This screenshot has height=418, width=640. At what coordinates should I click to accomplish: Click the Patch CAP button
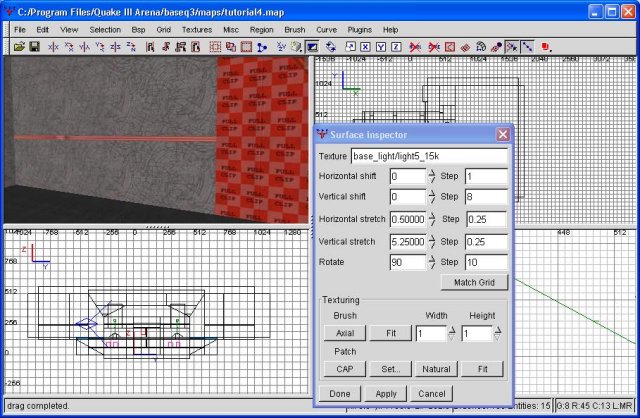coord(345,369)
